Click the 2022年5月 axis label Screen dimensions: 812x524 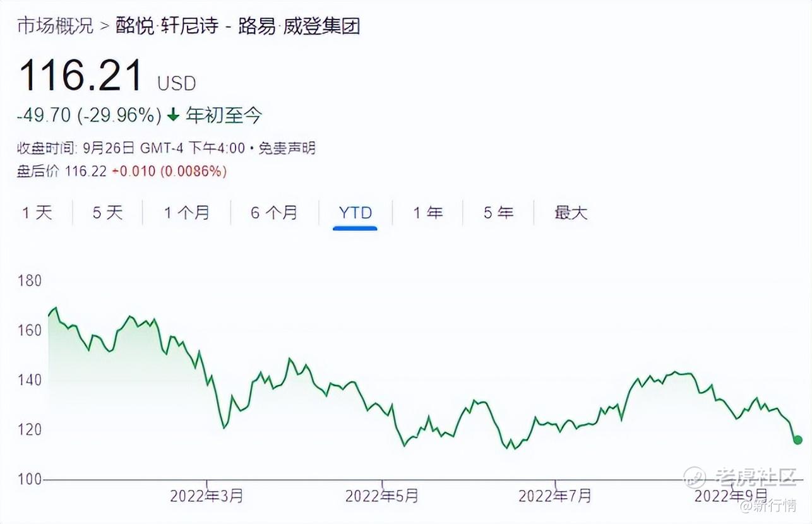point(382,496)
